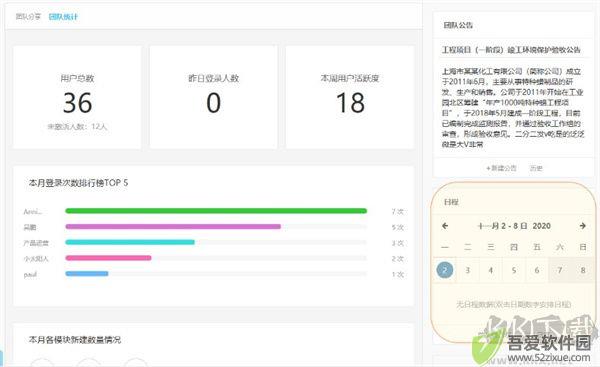Click the 本月各模块新建数量情况 heading
This screenshot has width=600, height=367.
pos(75,339)
